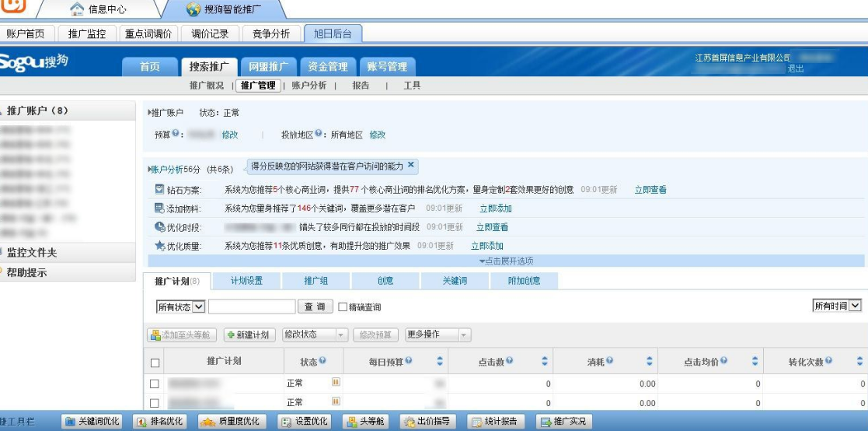The width and height of the screenshot is (868, 431).
Task: Open the 竞争分析 tab
Action: (271, 33)
